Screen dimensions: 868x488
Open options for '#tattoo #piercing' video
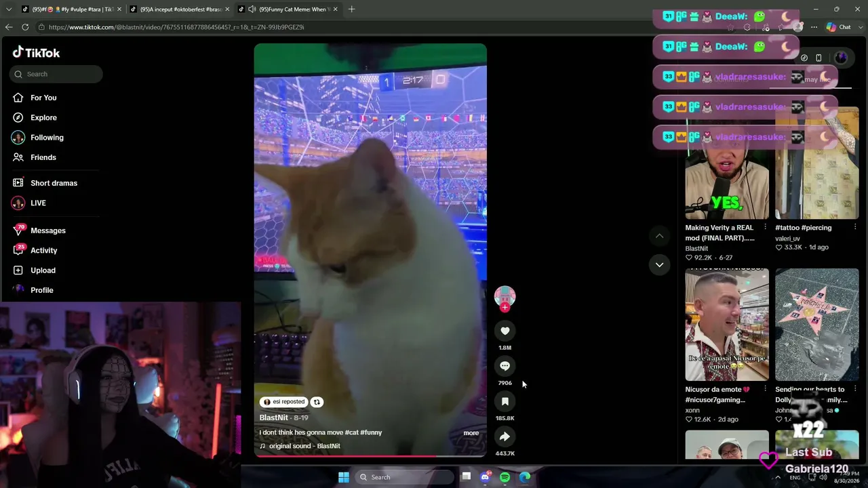pyautogui.click(x=855, y=227)
